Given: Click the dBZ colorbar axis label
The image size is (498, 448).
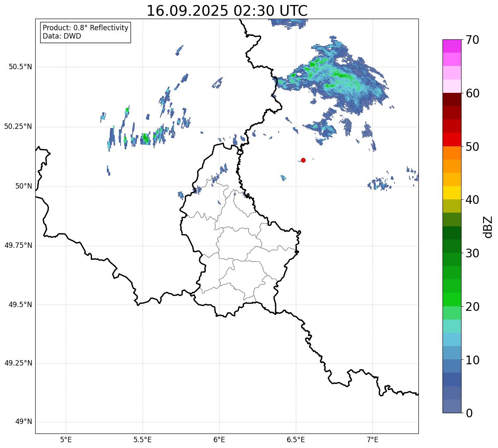Looking at the screenshot, I should 488,226.
